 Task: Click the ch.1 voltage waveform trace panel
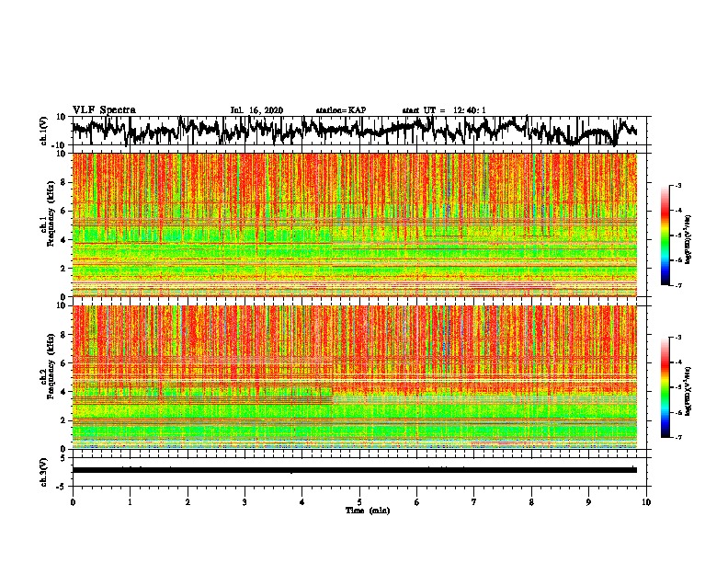(361, 131)
